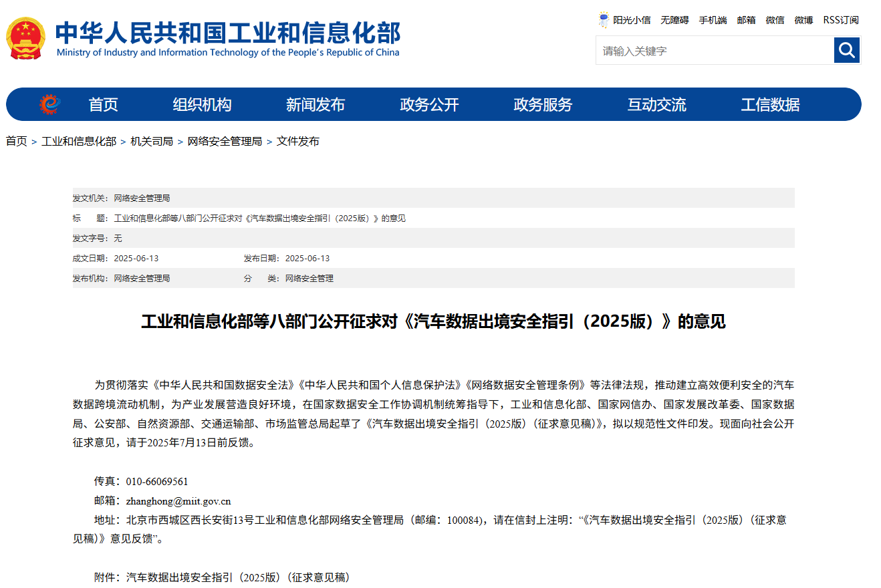Open the 政务公开 menu
Screen dimensions: 881x588
428,104
